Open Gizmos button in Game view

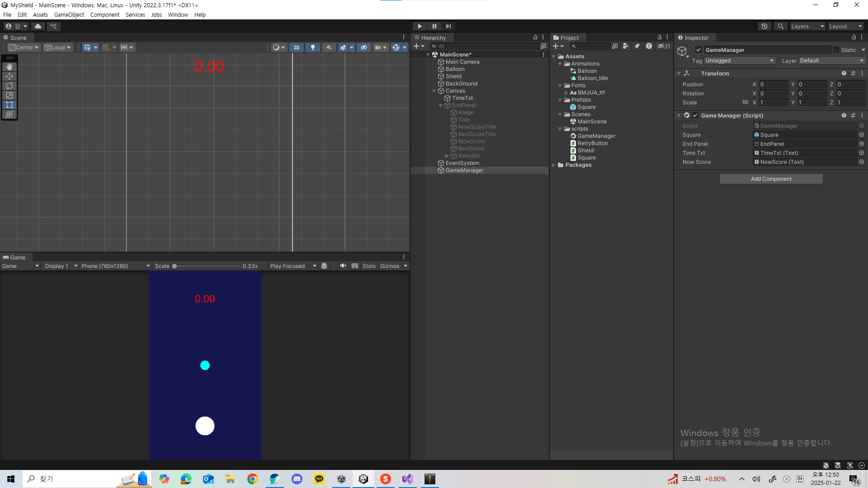[390, 266]
